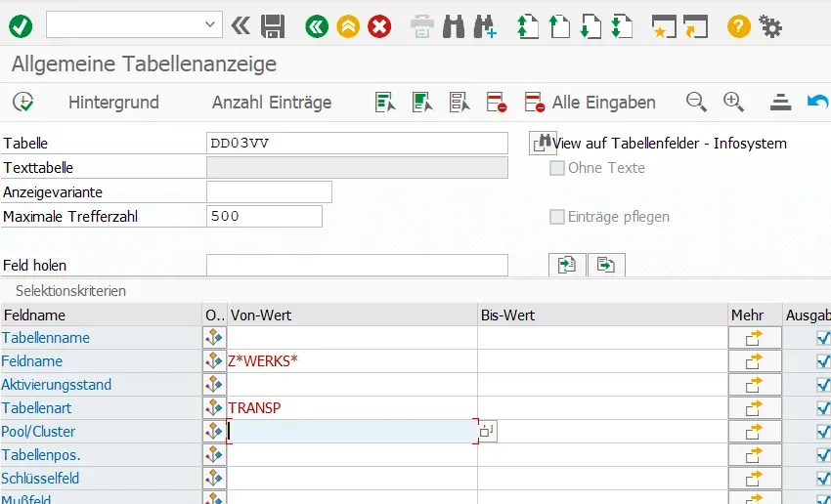Click Hintergrund in the application toolbar
Image resolution: width=831 pixels, height=504 pixels.
tap(113, 103)
